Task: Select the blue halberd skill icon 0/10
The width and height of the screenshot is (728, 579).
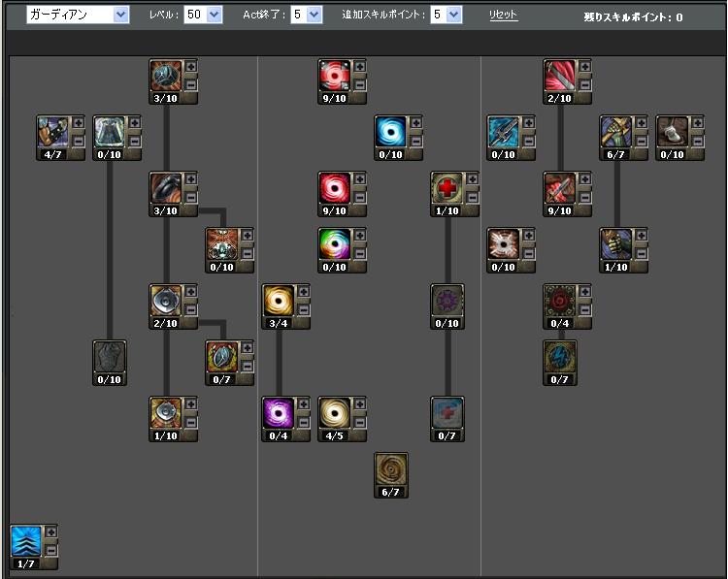Action: click(503, 132)
